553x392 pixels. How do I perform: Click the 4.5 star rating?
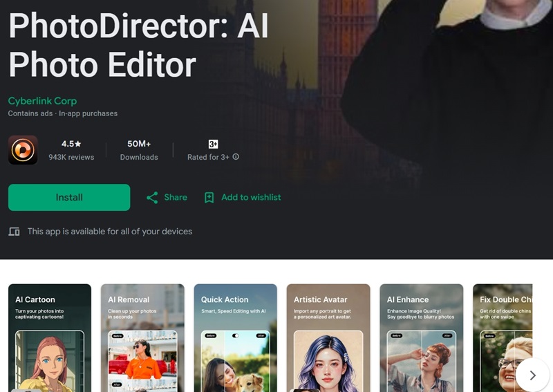tap(71, 144)
